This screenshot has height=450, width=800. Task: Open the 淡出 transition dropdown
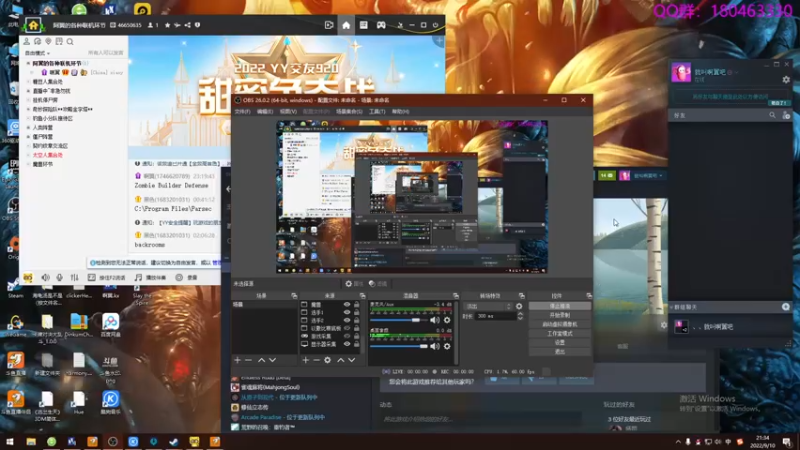coord(487,307)
